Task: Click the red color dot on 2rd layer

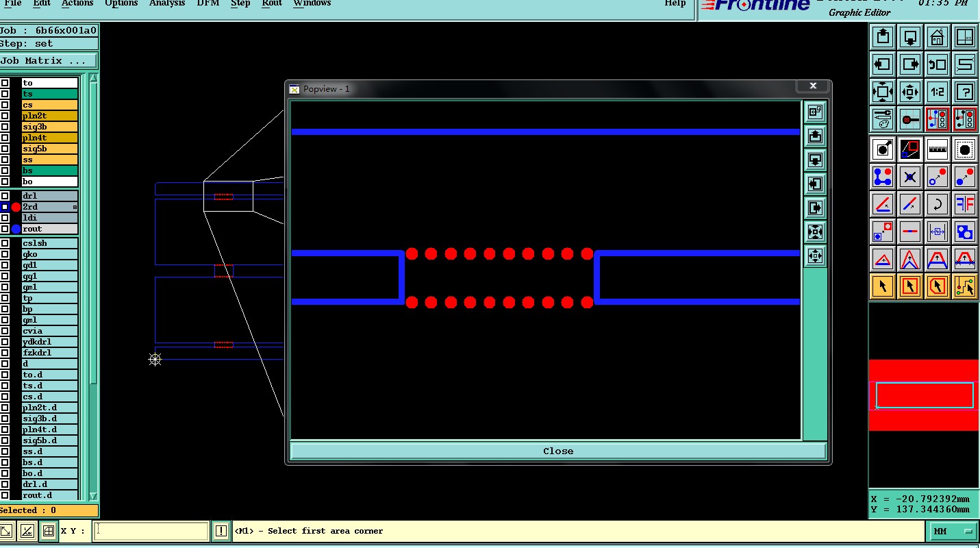Action: pyautogui.click(x=16, y=207)
